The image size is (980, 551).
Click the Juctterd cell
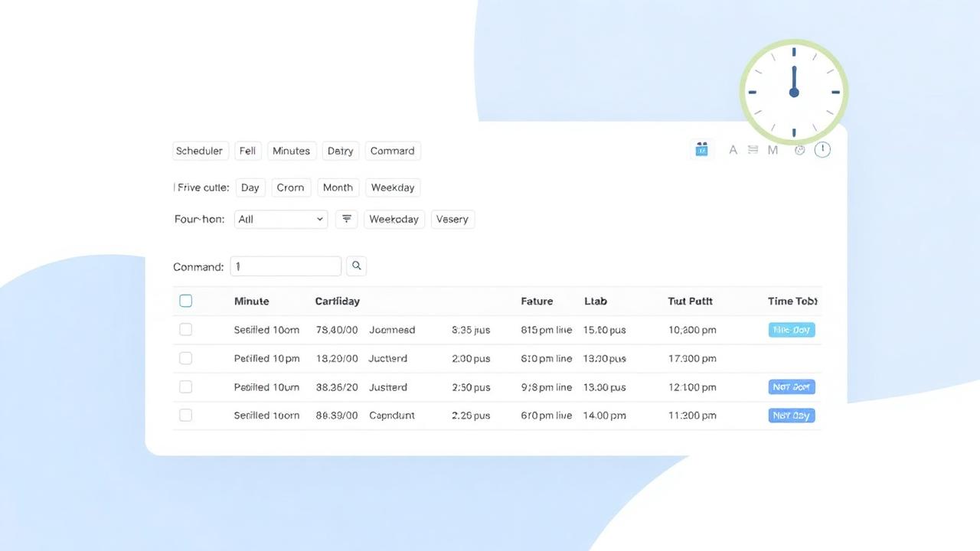tap(388, 358)
